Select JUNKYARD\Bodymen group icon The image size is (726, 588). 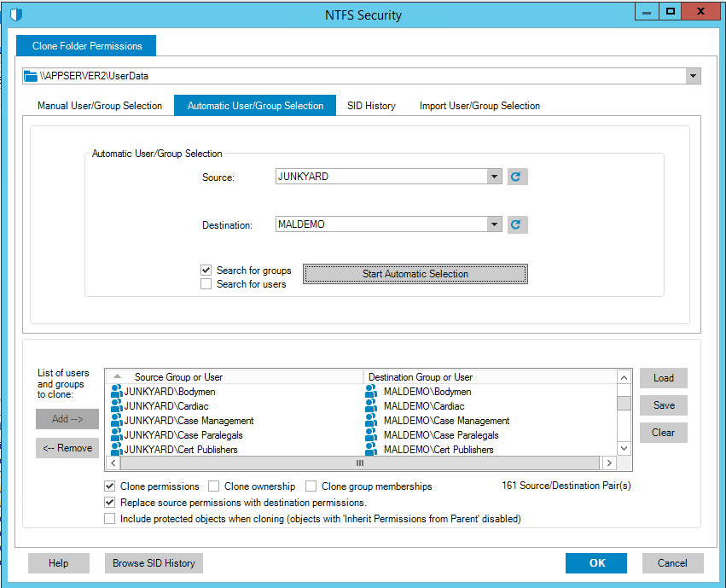click(117, 392)
